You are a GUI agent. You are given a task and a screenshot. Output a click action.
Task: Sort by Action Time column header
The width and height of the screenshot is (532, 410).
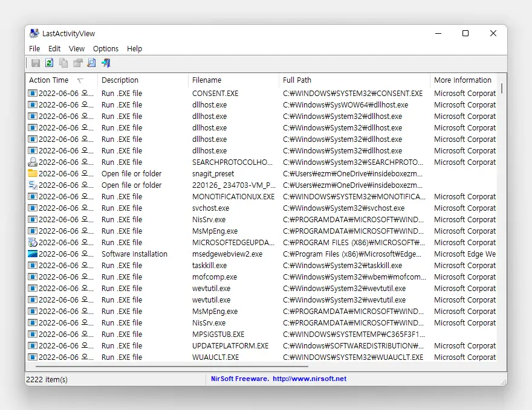[x=49, y=80]
